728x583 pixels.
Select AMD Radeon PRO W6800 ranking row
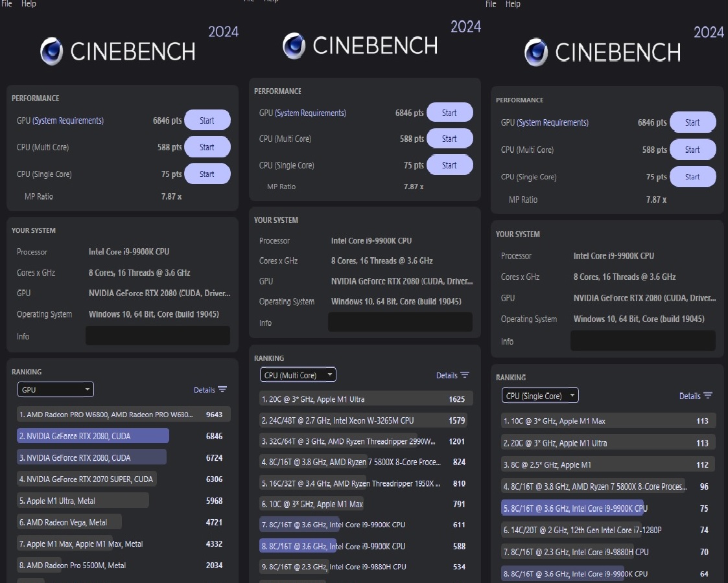coord(124,414)
